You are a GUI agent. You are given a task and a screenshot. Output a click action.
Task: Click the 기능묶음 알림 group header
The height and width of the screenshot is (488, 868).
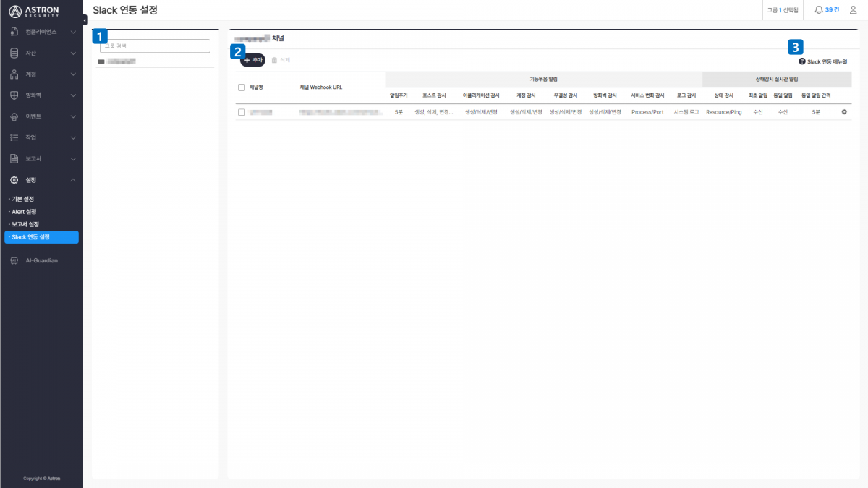pos(543,78)
